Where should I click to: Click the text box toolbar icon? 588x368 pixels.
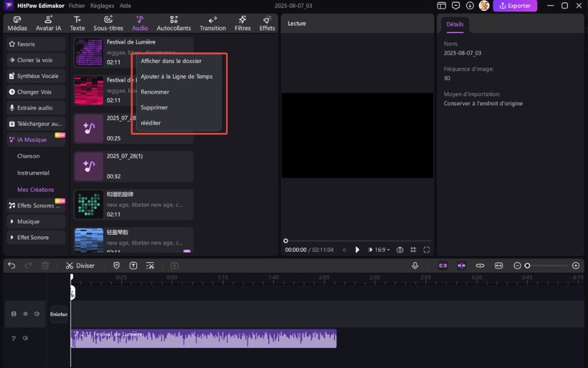click(133, 266)
